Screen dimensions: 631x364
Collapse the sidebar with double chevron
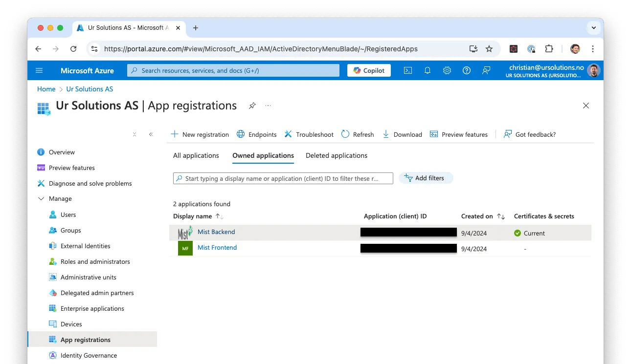pyautogui.click(x=151, y=134)
